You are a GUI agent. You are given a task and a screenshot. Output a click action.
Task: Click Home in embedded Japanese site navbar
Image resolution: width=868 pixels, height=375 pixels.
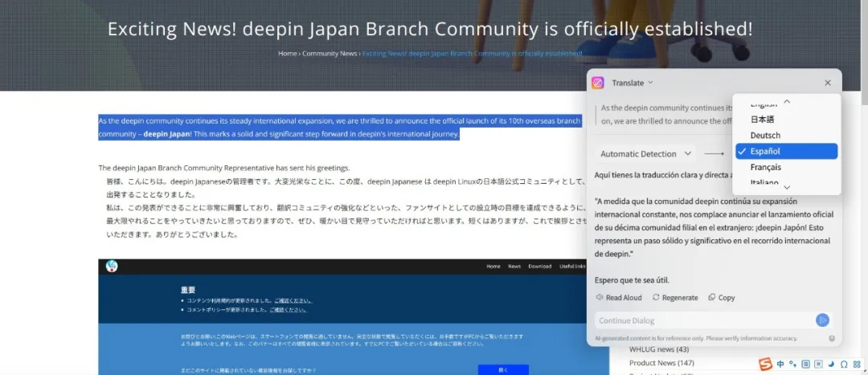(x=493, y=266)
